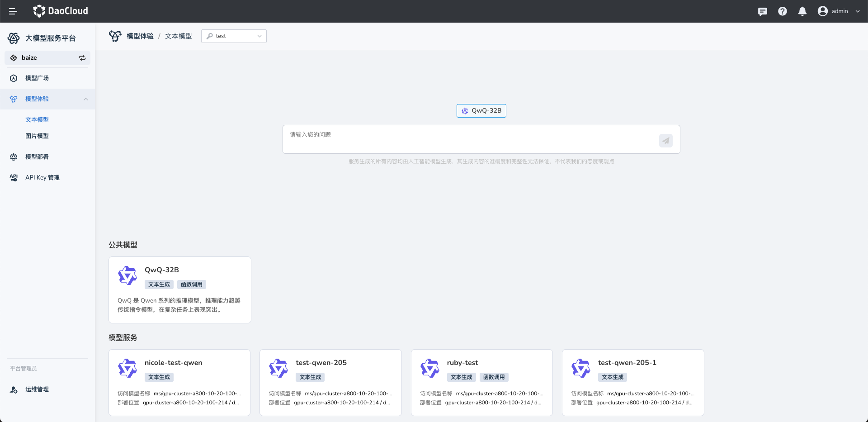This screenshot has width=868, height=422.
Task: Click the send message paper plane icon
Action: click(665, 141)
